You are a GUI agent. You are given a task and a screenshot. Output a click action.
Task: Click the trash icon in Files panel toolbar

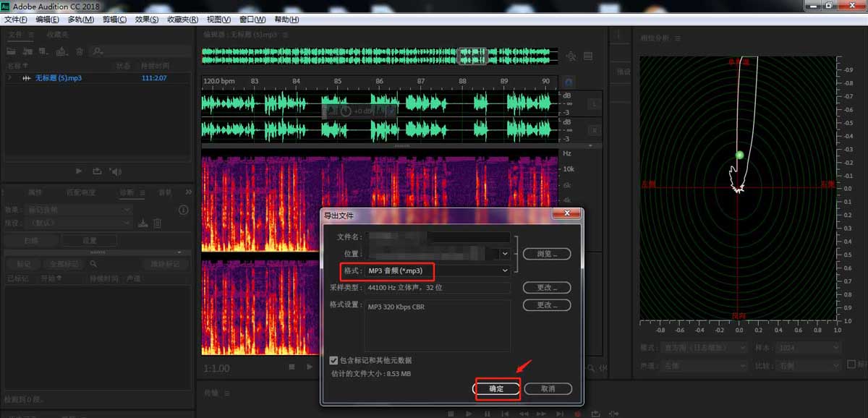coord(80,51)
